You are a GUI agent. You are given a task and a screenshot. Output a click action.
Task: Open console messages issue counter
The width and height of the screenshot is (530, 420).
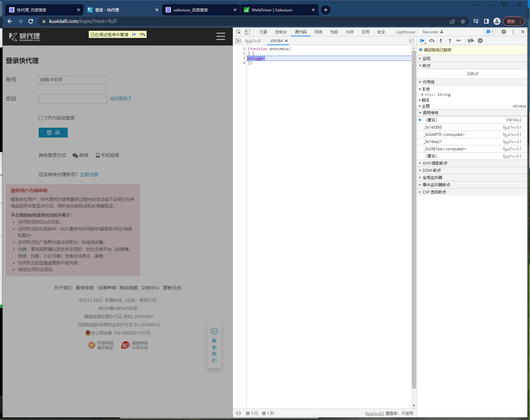pyautogui.click(x=490, y=32)
